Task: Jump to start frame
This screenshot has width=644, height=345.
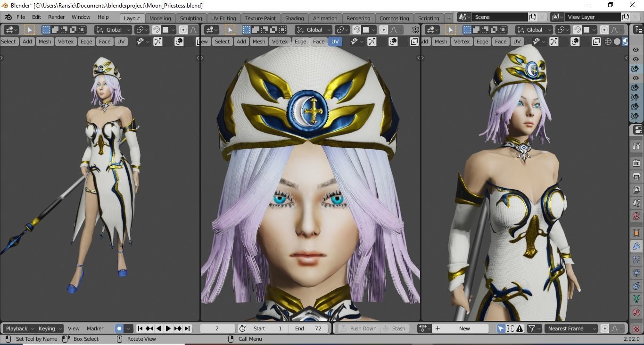Action: pyautogui.click(x=140, y=328)
